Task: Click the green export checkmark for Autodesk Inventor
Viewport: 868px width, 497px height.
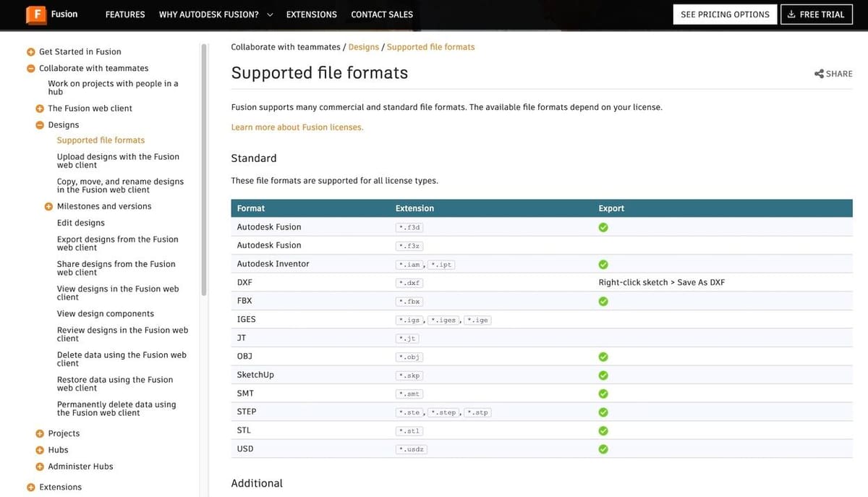Action: [x=603, y=264]
